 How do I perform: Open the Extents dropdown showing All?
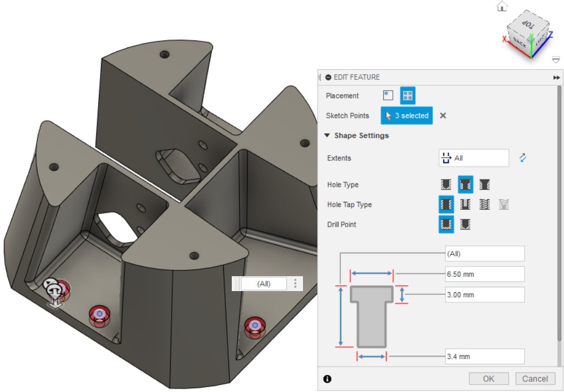[474, 158]
